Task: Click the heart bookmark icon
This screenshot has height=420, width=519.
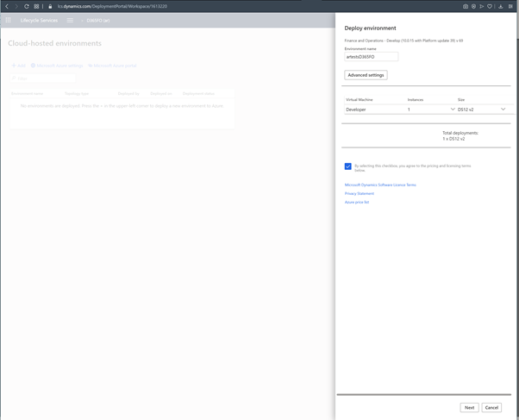Action: pos(490,6)
